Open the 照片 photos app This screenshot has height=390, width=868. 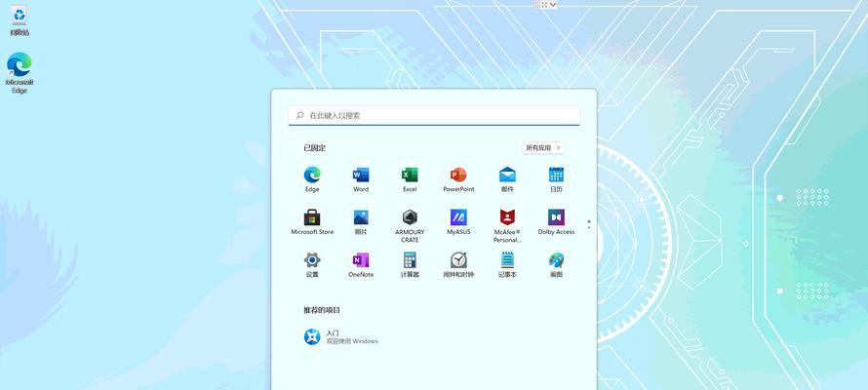pyautogui.click(x=361, y=222)
